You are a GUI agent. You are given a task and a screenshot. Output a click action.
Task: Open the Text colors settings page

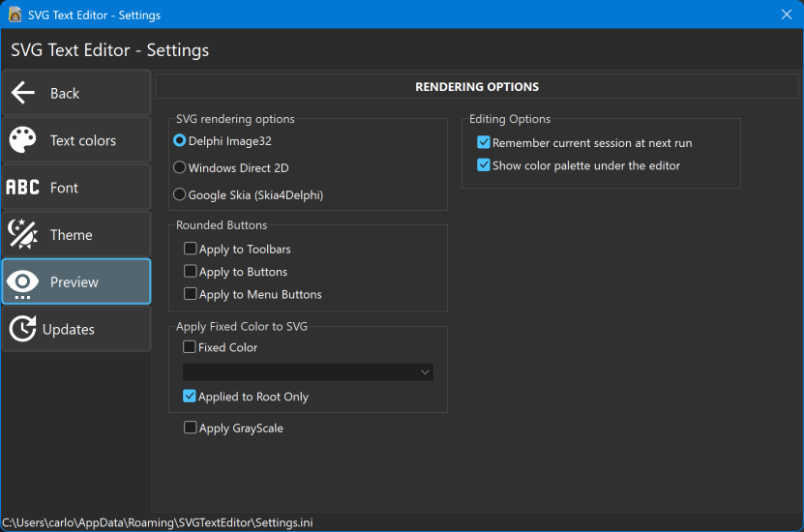click(x=76, y=140)
